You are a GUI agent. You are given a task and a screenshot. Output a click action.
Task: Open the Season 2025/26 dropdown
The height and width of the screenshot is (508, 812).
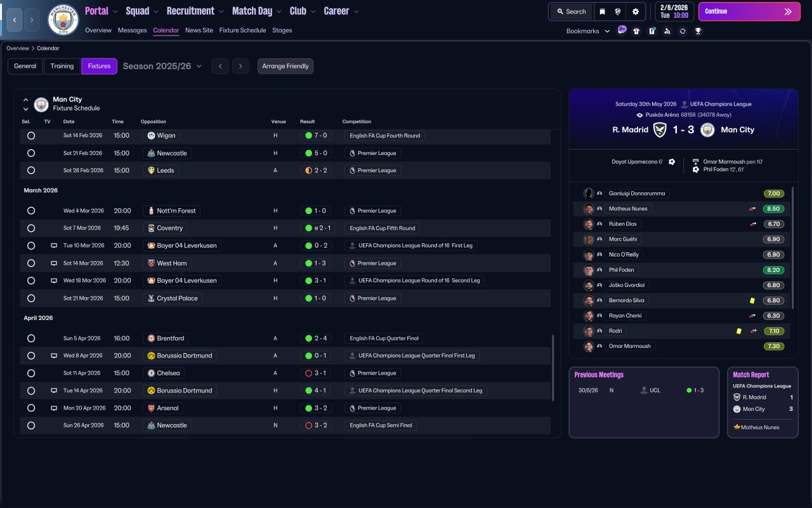[x=162, y=66]
